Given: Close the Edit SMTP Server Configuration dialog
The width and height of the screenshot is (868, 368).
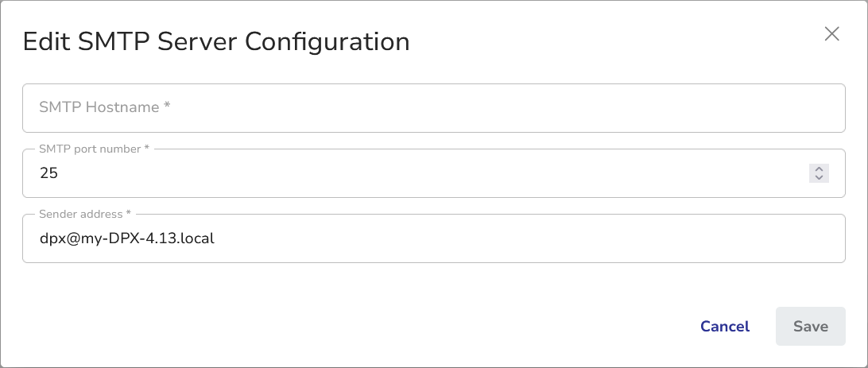Looking at the screenshot, I should (831, 33).
